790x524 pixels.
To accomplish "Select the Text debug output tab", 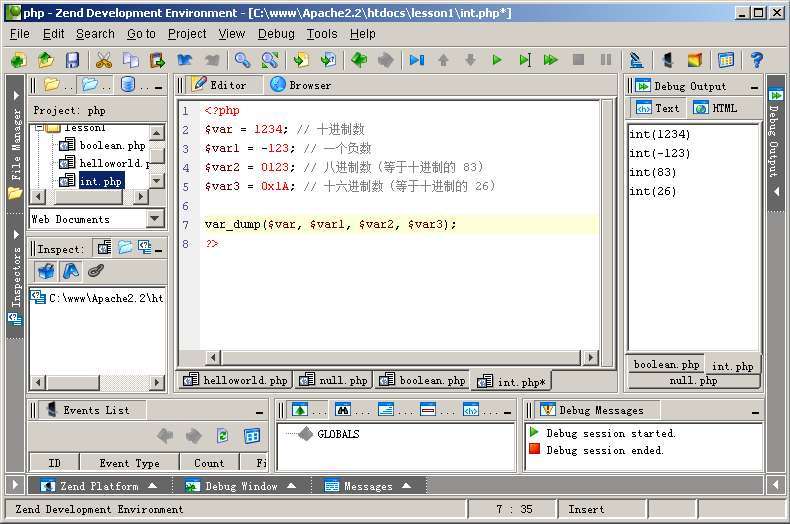I will point(657,108).
